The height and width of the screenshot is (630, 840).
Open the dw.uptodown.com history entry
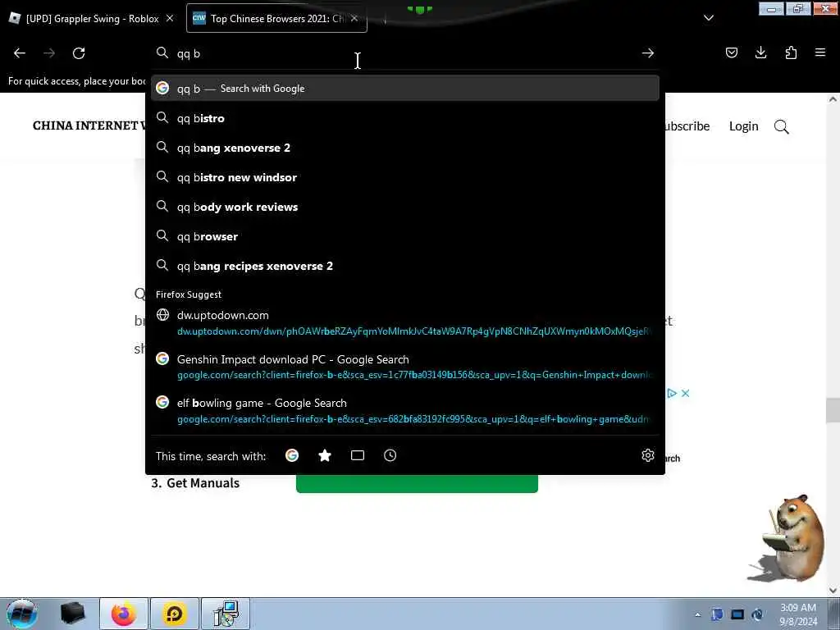tap(405, 323)
